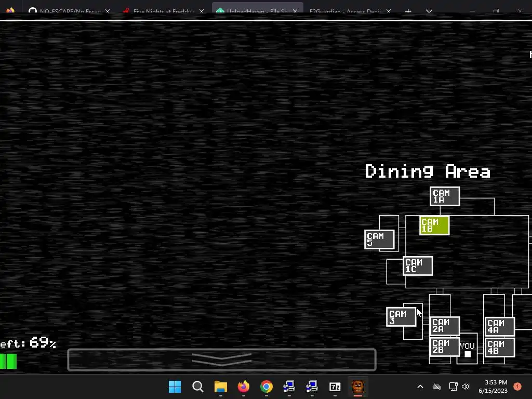Lower the camera monitor with chevron bar
The height and width of the screenshot is (399, 532).
[221, 360]
